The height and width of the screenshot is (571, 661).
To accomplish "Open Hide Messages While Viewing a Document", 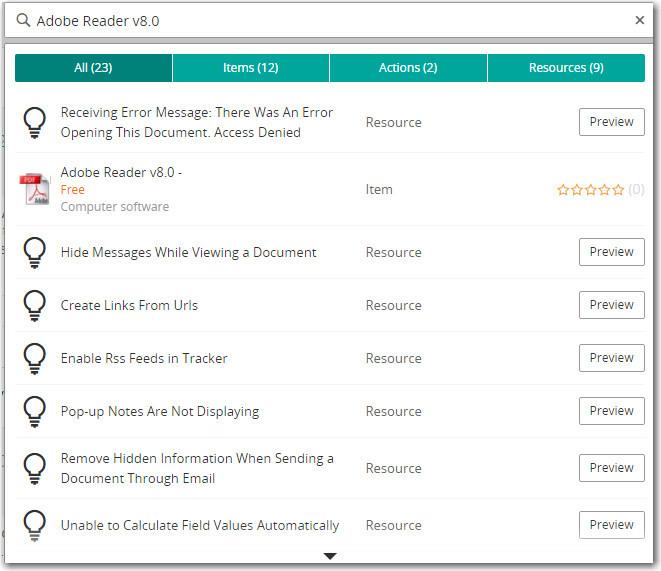I will (188, 252).
